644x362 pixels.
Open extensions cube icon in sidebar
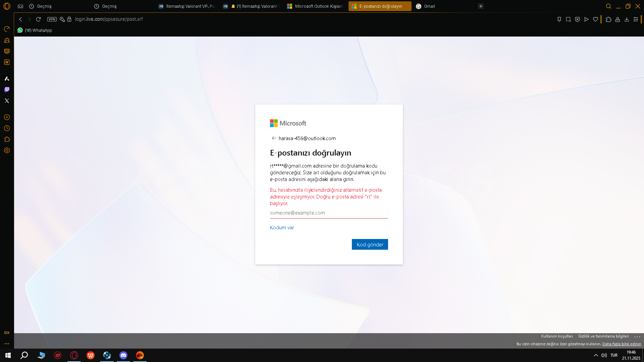pyautogui.click(x=7, y=139)
